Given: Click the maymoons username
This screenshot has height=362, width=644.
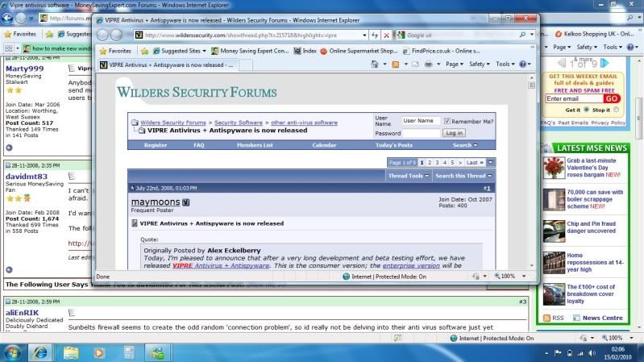Looking at the screenshot, I should point(156,202).
